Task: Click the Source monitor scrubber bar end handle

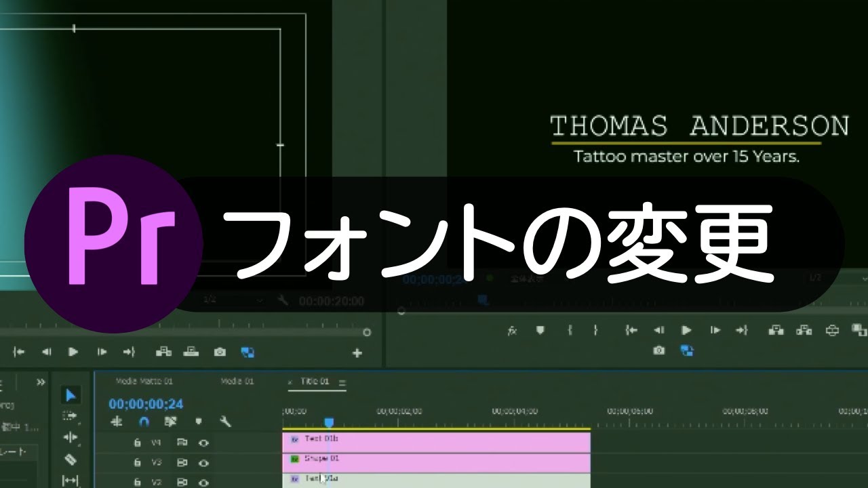Action: 367,333
